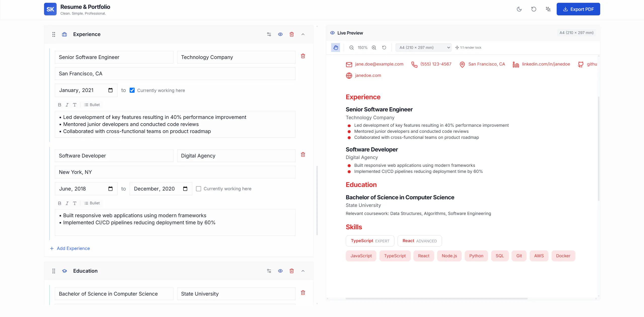
Task: Zoom out the live preview
Action: (352, 48)
